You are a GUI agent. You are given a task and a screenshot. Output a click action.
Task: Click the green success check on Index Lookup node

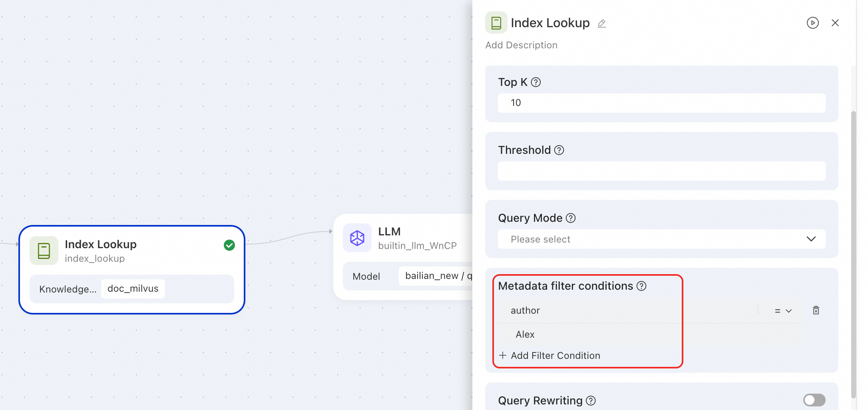click(229, 245)
